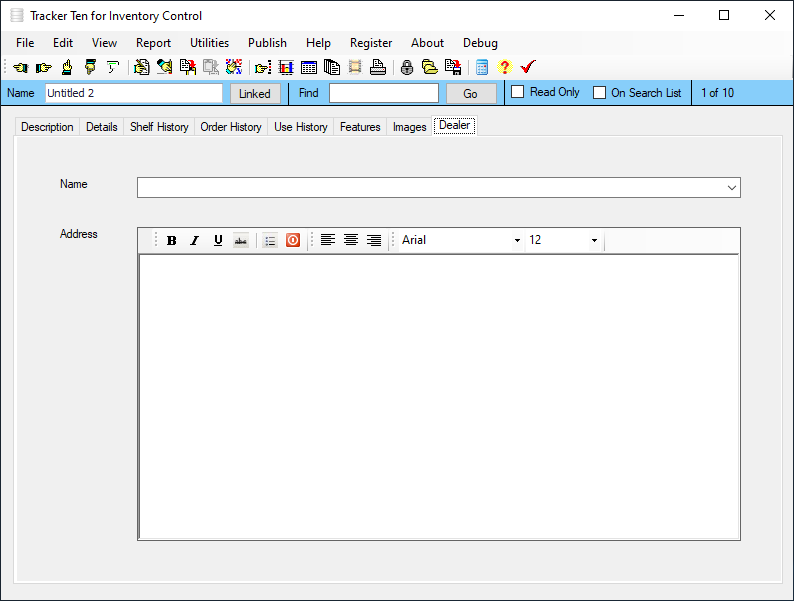The height and width of the screenshot is (601, 794).
Task: Click the yellow question mark help icon
Action: coord(504,67)
